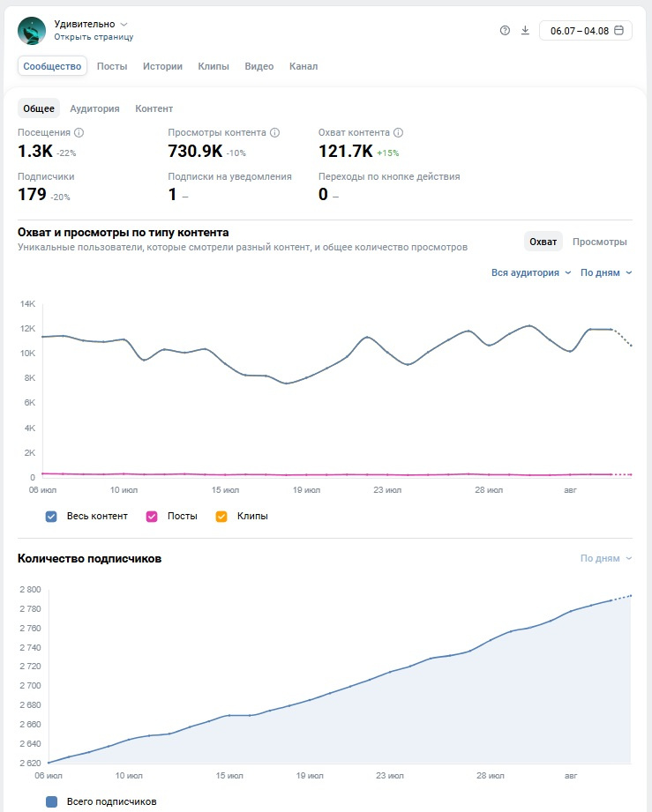The height and width of the screenshot is (812, 652).
Task: Expand the chevron next to Удивительно
Action: click(x=124, y=25)
